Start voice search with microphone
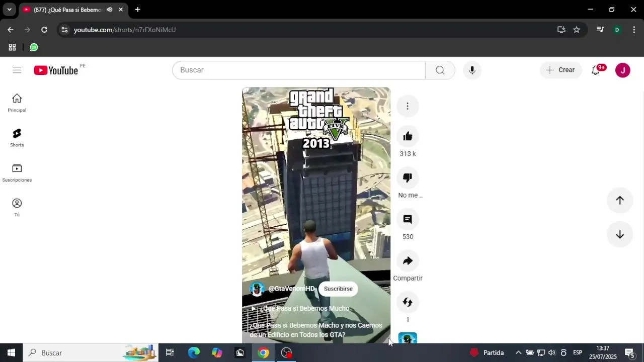The width and height of the screenshot is (644, 362). click(x=472, y=70)
